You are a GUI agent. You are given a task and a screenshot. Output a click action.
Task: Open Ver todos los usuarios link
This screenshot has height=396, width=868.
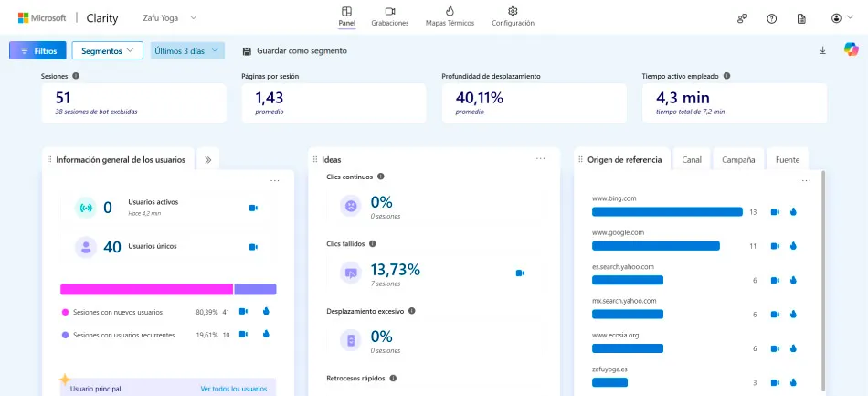(x=234, y=389)
